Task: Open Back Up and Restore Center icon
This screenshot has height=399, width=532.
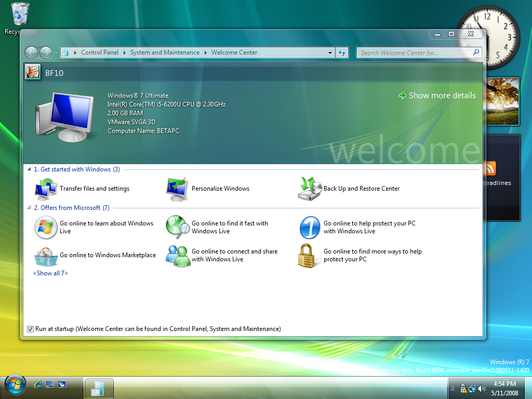Action: click(x=310, y=189)
